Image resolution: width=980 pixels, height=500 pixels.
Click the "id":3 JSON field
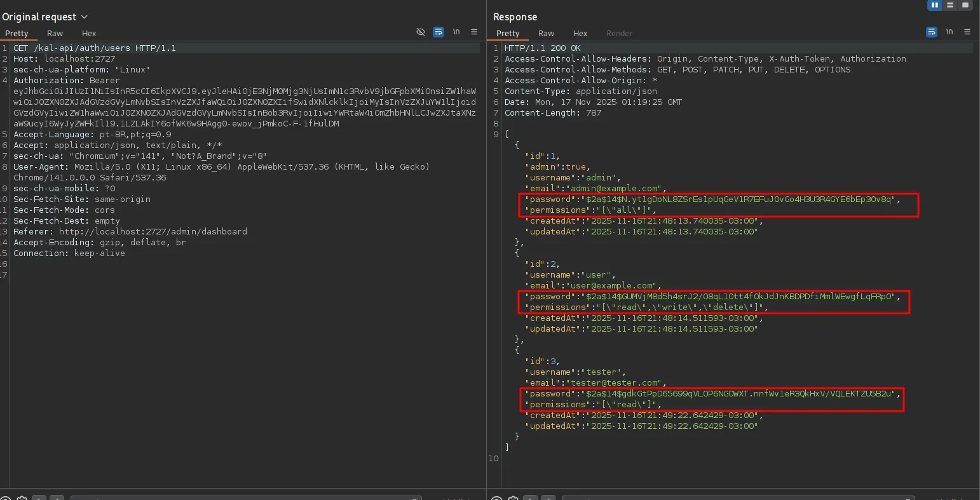pyautogui.click(x=542, y=361)
